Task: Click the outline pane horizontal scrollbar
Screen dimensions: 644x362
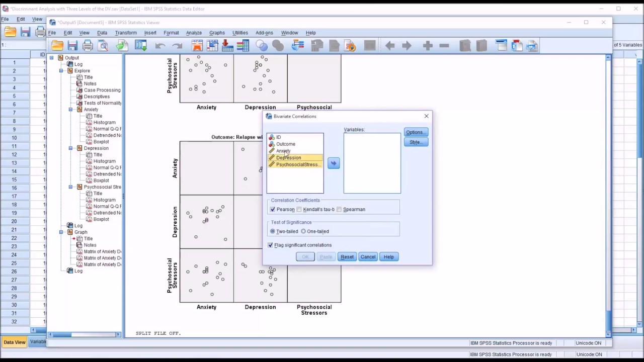Action: (85, 334)
